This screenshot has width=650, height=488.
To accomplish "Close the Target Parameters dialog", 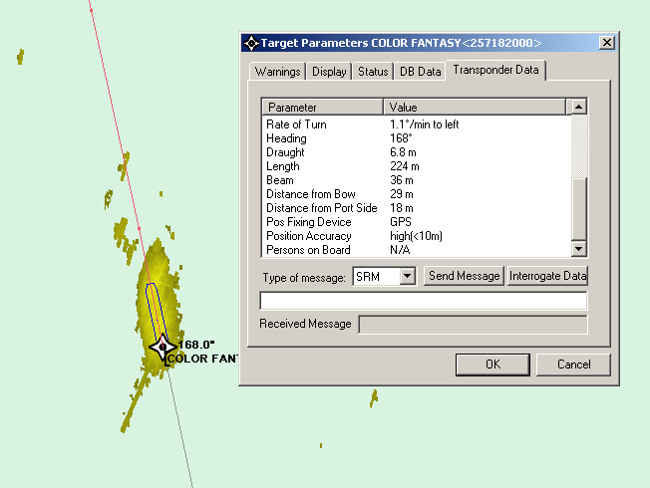I will coord(606,43).
